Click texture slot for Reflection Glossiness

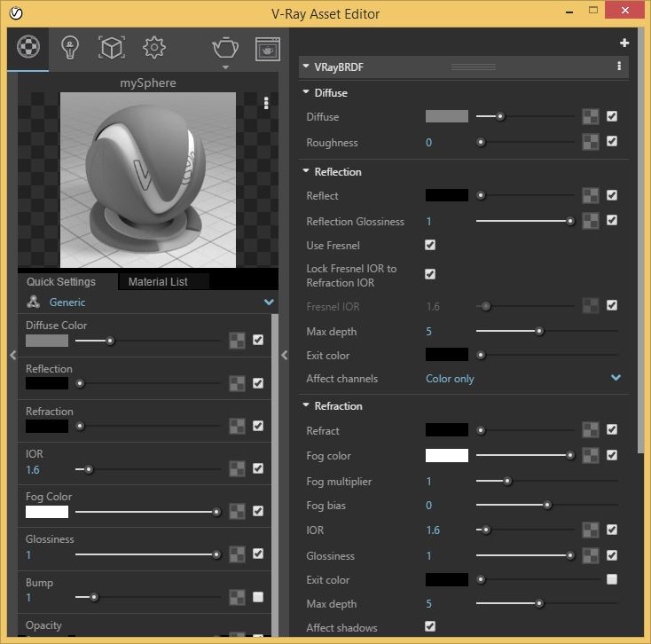click(591, 221)
